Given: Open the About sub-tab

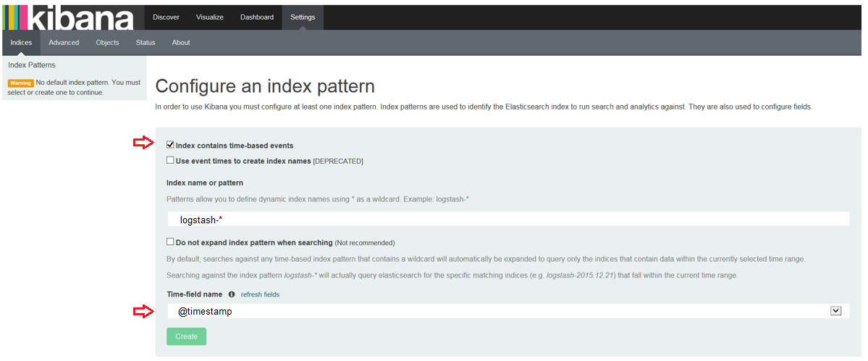Looking at the screenshot, I should [x=181, y=43].
